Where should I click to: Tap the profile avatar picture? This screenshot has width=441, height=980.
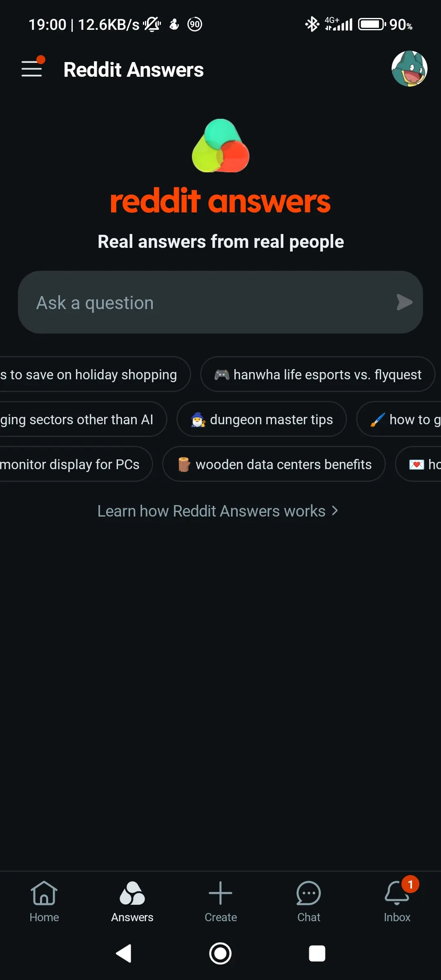click(x=409, y=69)
